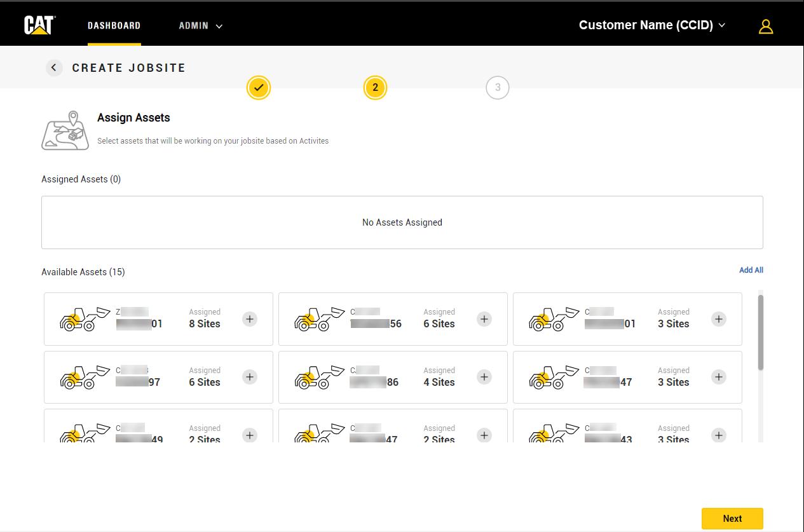The image size is (804, 532).
Task: Switch to the Dashboard tab
Action: coord(114,26)
